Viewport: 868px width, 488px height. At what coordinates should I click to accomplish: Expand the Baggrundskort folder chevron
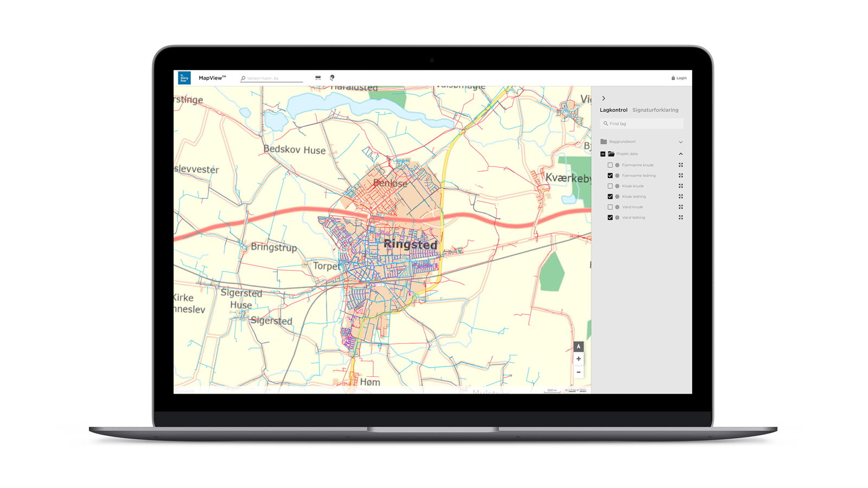pyautogui.click(x=680, y=142)
